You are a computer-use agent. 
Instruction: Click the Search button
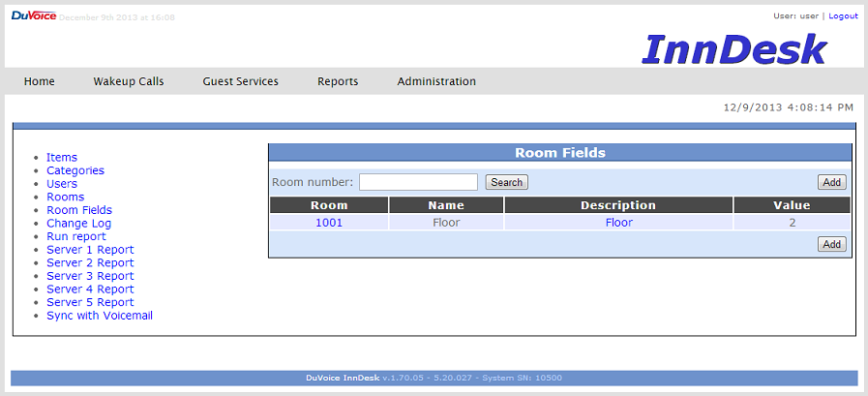tap(506, 182)
